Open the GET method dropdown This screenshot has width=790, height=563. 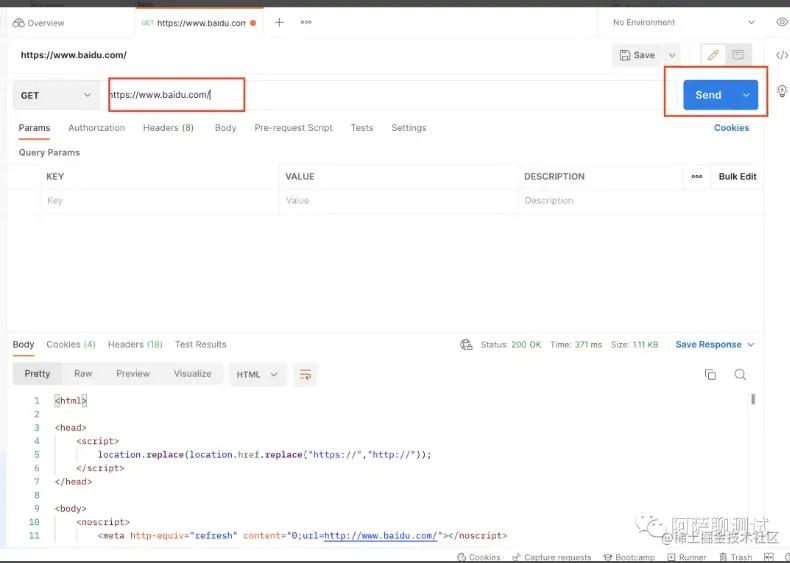pos(55,95)
